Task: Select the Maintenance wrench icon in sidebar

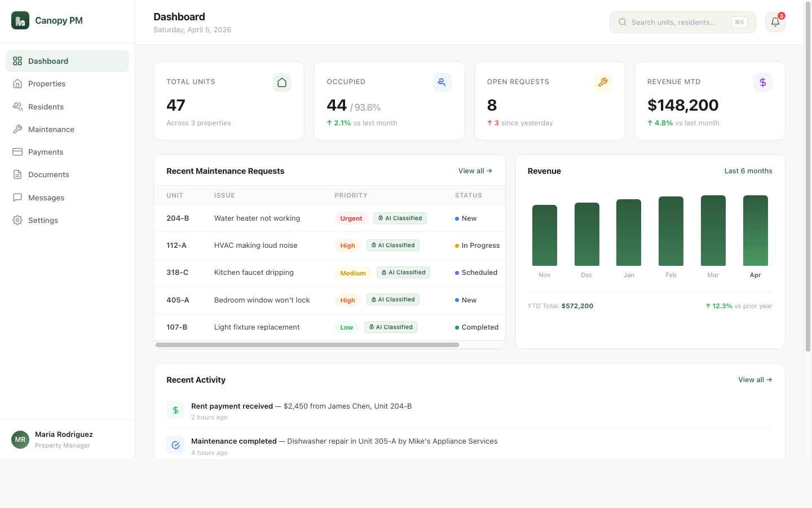Action: 17,129
